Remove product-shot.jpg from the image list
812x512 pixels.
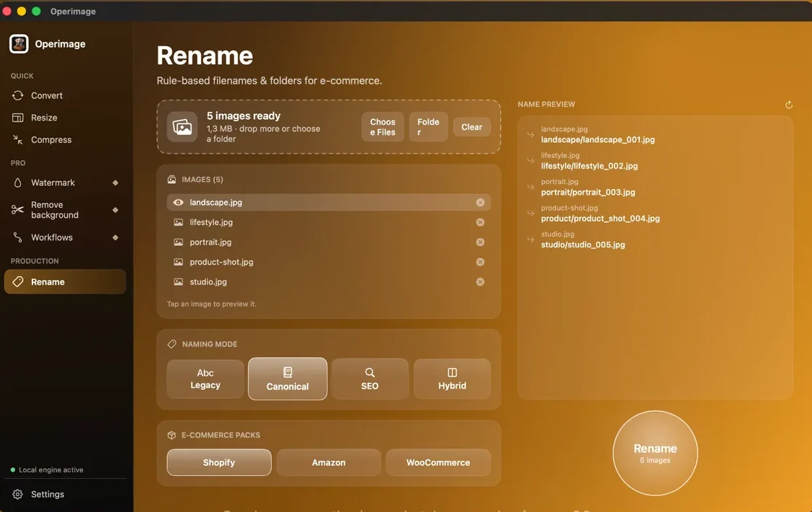click(480, 262)
